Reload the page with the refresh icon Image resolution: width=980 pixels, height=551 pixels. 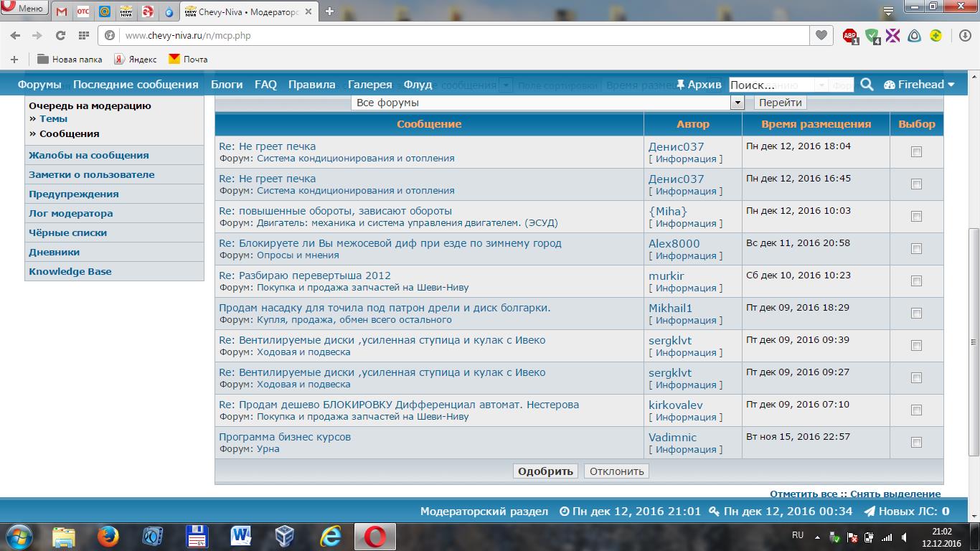coord(60,35)
